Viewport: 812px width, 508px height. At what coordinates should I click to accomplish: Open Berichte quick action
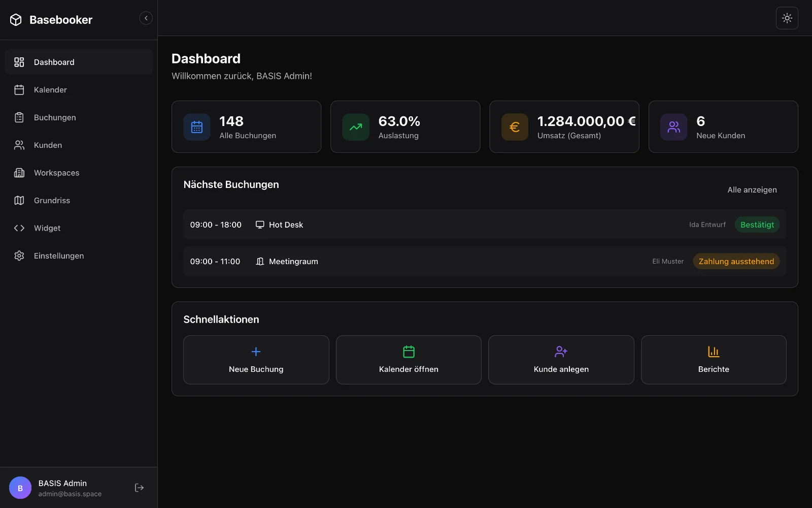pos(714,360)
